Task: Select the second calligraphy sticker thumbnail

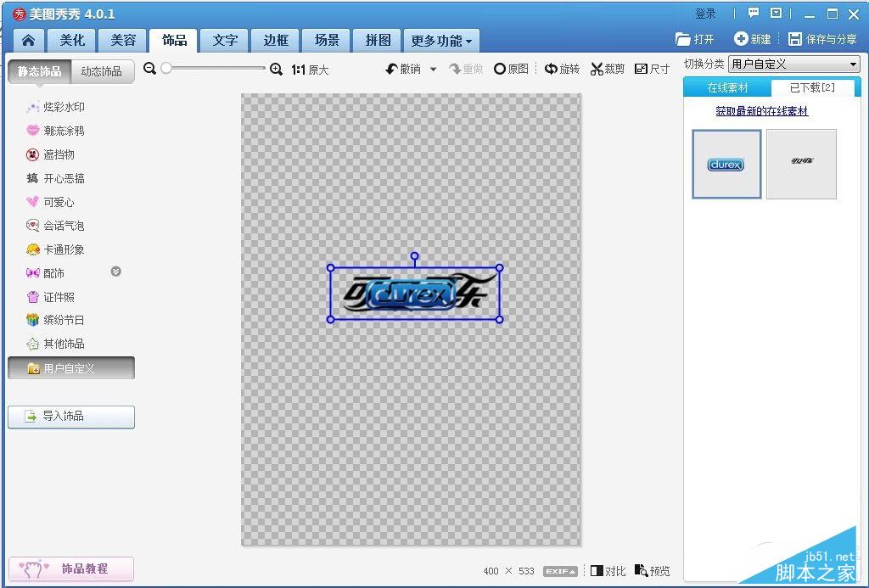Action: [x=801, y=164]
